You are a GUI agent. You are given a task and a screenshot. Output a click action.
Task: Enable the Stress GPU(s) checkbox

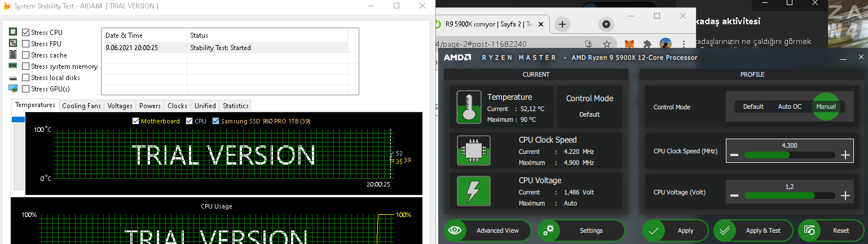click(x=25, y=88)
